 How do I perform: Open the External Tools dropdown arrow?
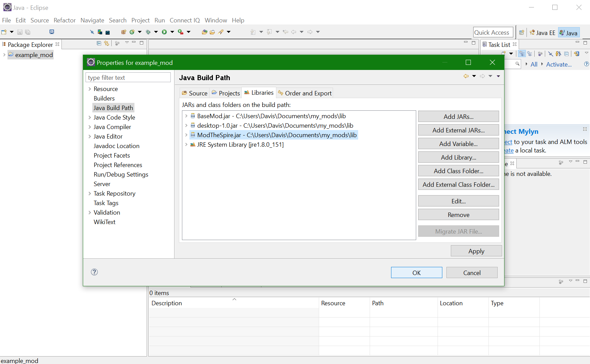[x=189, y=32]
